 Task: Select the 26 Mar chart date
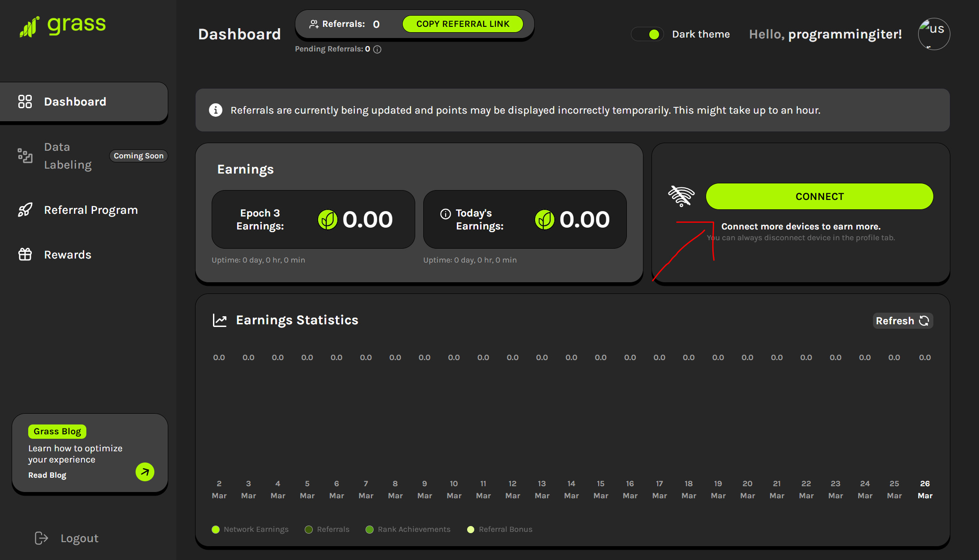(924, 489)
